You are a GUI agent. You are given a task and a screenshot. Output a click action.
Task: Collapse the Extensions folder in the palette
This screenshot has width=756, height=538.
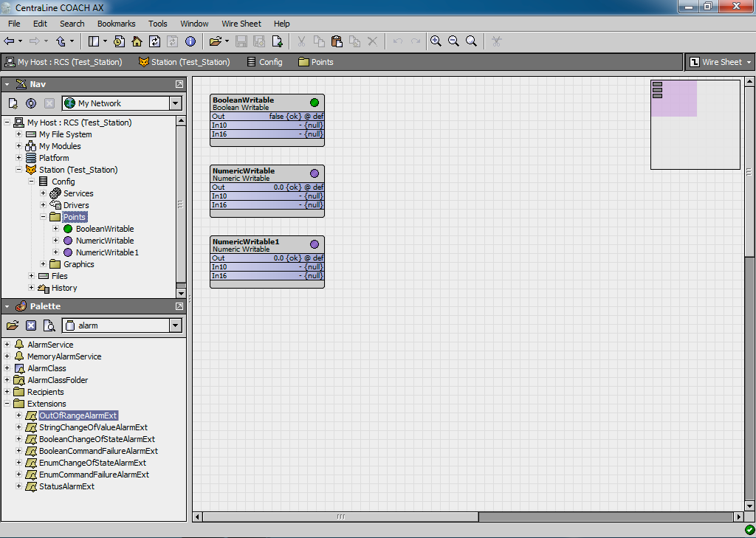8,404
